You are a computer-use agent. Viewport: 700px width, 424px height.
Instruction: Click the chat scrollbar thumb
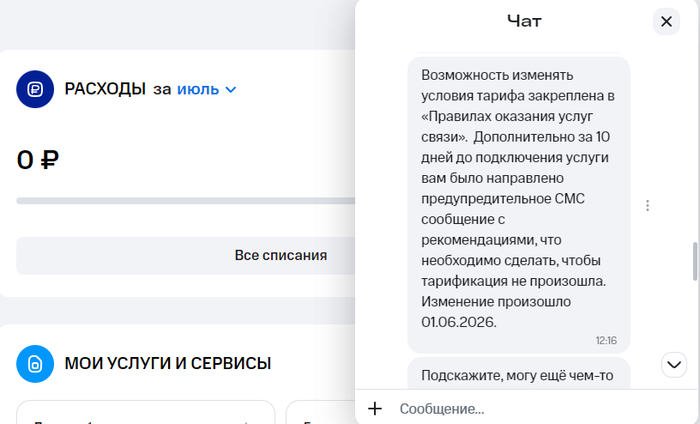pos(695,262)
